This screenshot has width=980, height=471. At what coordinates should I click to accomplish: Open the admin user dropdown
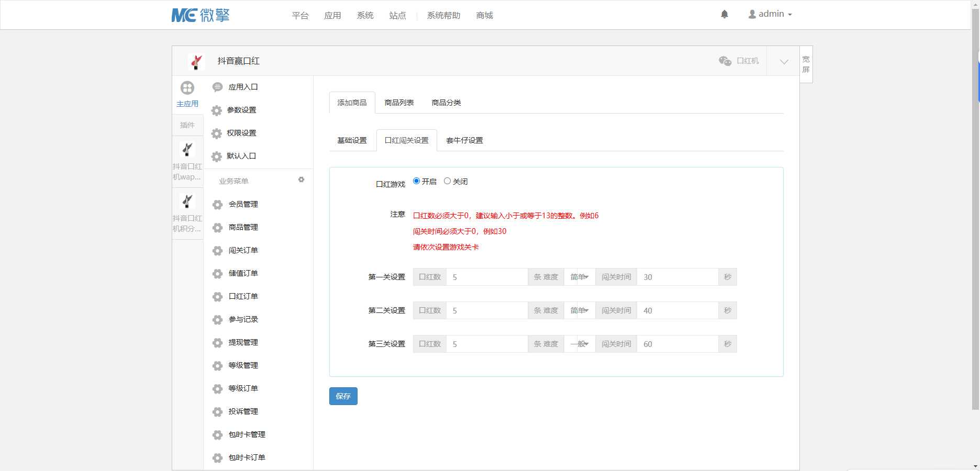coord(770,14)
